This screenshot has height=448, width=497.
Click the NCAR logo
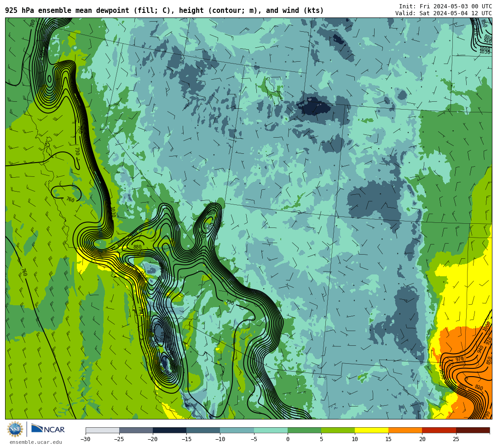(48, 429)
